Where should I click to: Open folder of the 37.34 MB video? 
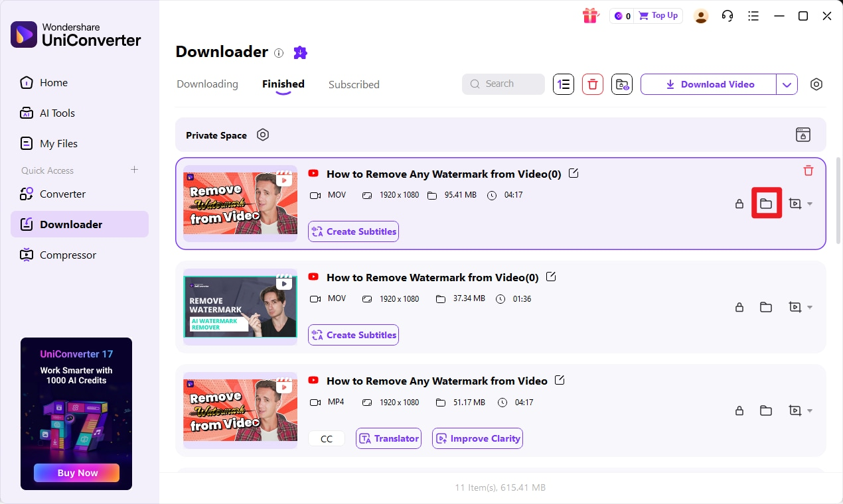pyautogui.click(x=766, y=307)
